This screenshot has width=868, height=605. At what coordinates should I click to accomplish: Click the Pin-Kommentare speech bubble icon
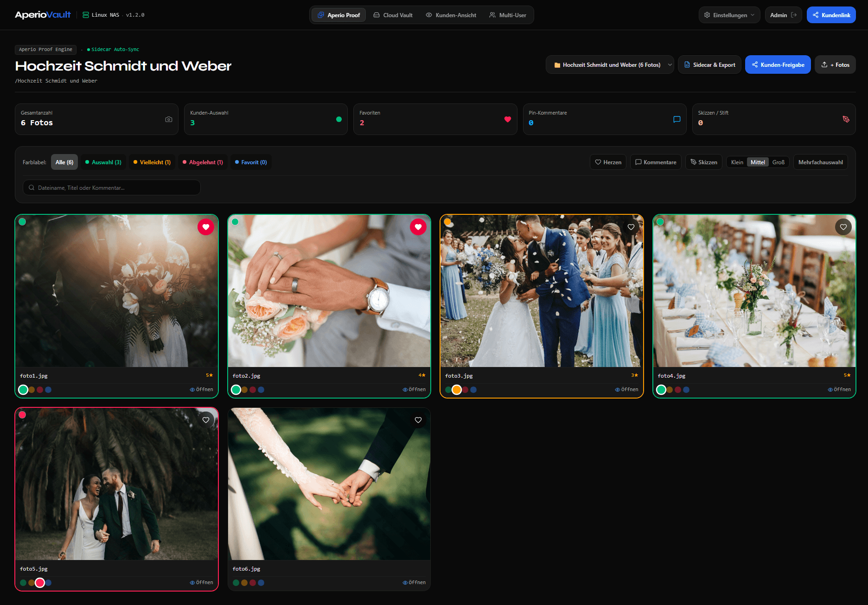click(x=677, y=119)
